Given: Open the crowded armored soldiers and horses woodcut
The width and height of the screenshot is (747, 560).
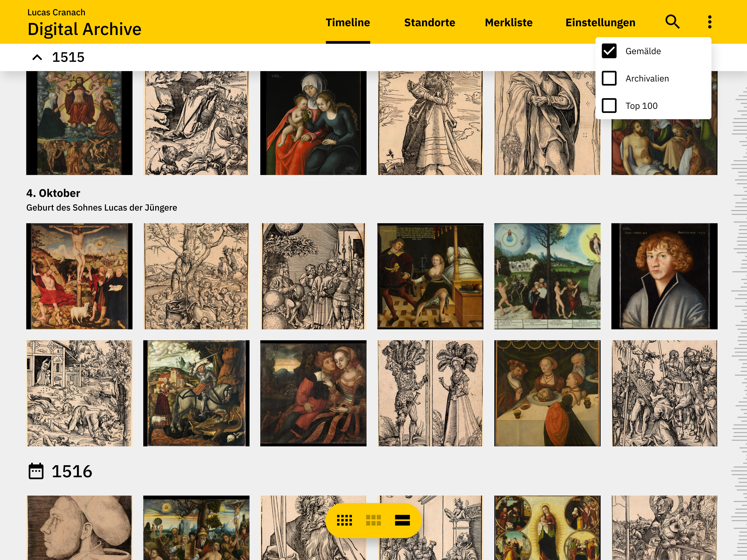Looking at the screenshot, I should (x=664, y=393).
